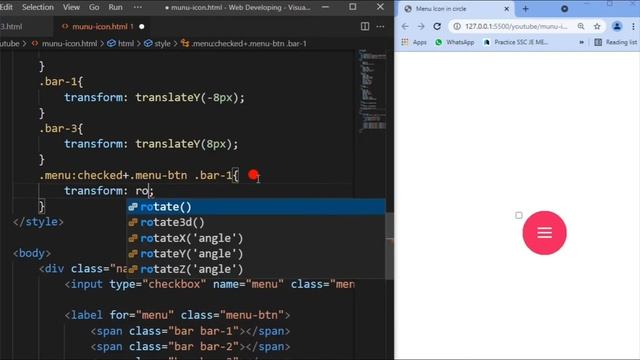Open the browser profile avatar
640x360 pixels.
(x=617, y=27)
